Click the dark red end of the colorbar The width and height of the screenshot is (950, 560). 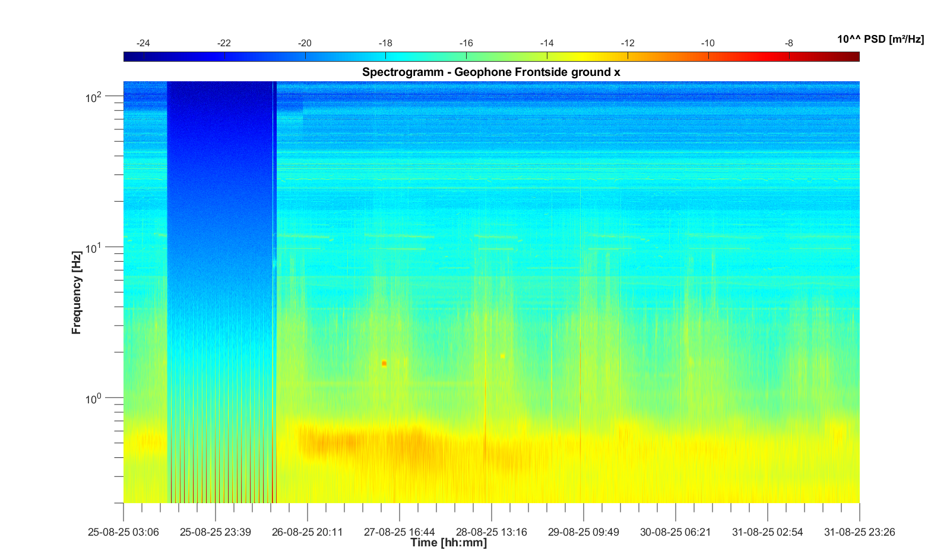(x=854, y=56)
